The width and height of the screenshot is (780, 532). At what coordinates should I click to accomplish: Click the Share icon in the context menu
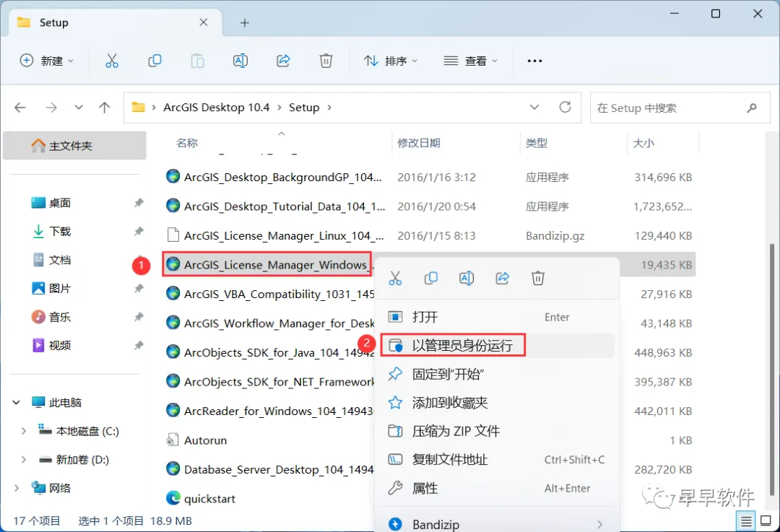(503, 278)
